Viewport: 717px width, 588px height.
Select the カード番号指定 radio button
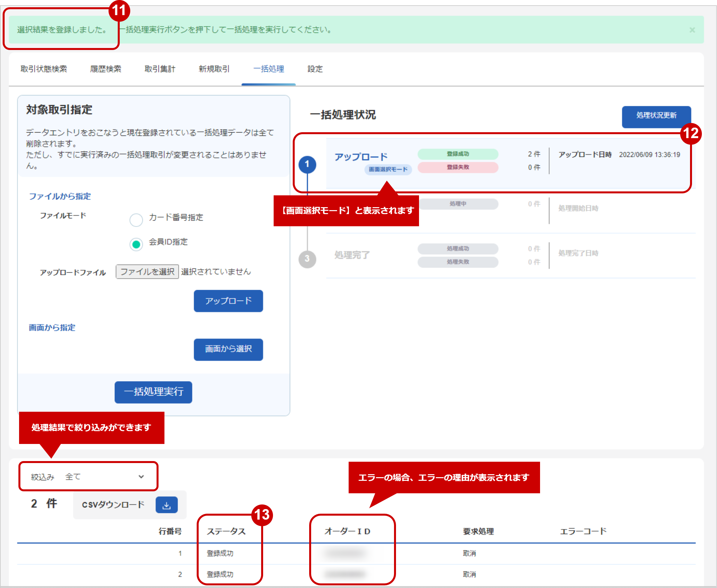[136, 220]
